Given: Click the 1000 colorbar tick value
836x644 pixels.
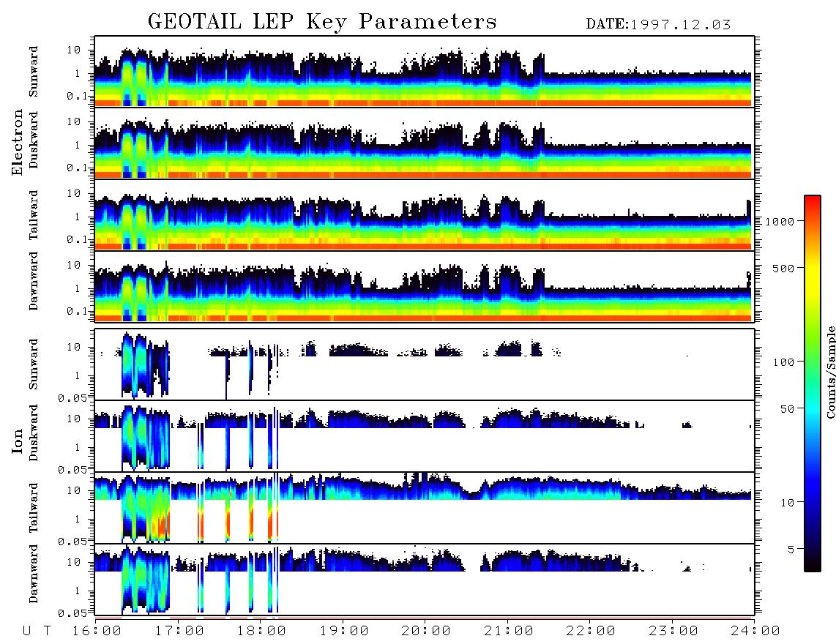Looking at the screenshot, I should [780, 222].
